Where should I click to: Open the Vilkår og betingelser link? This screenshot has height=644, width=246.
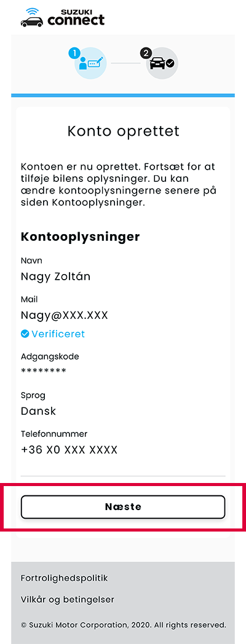pyautogui.click(x=68, y=600)
